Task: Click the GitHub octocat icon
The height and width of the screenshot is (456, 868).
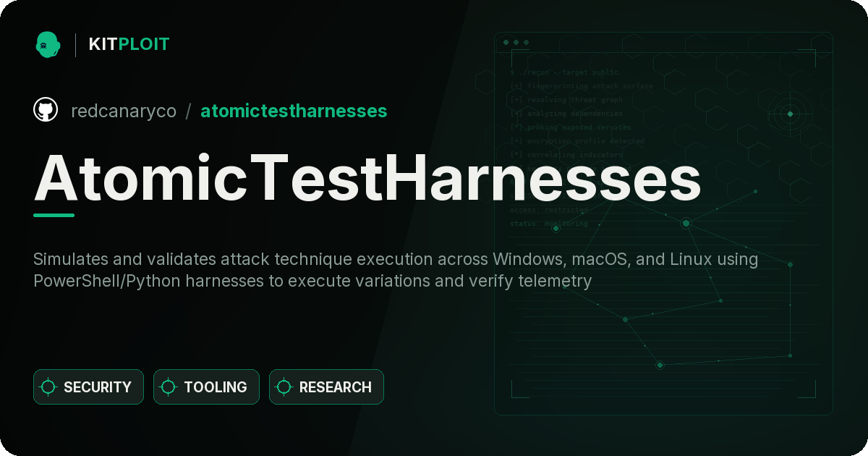Action: point(46,110)
